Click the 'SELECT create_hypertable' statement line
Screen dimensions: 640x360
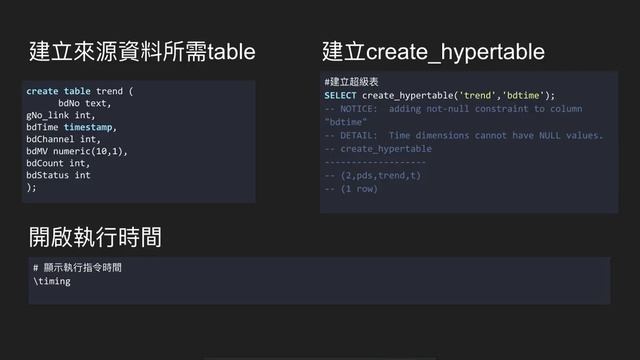coord(440,96)
